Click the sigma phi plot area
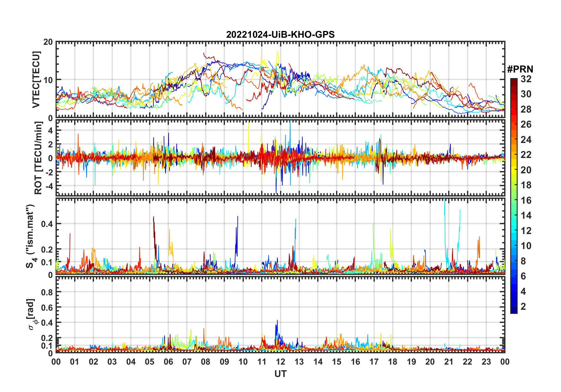Screen dimensions: 561x392 point(280,314)
